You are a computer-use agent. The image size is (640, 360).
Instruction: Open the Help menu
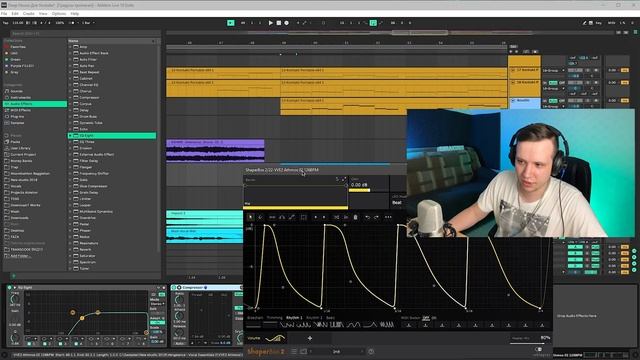click(x=75, y=13)
